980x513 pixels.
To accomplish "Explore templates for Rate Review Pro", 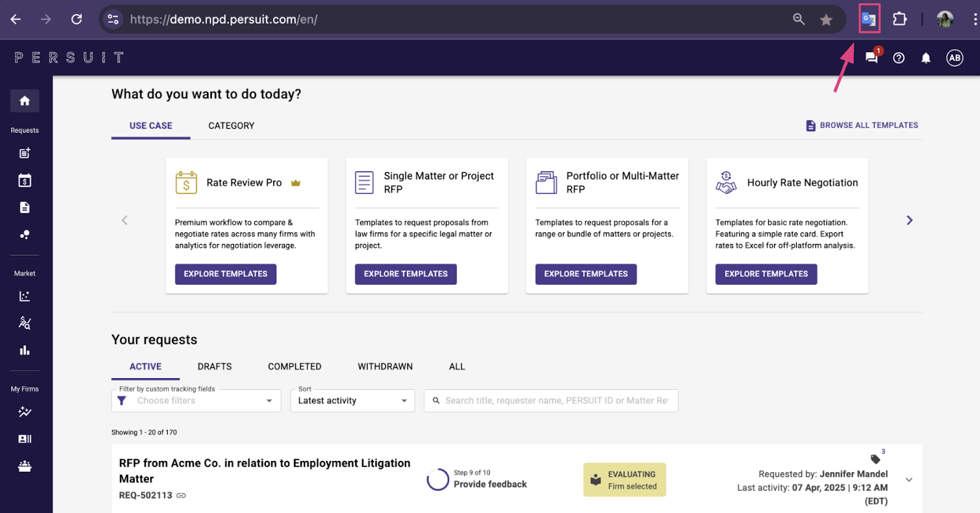I will pyautogui.click(x=225, y=274).
